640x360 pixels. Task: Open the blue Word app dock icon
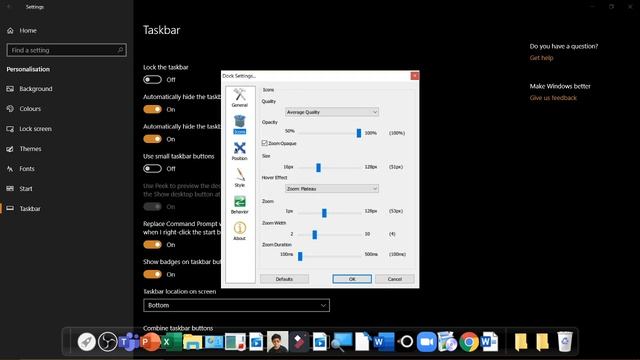[384, 342]
